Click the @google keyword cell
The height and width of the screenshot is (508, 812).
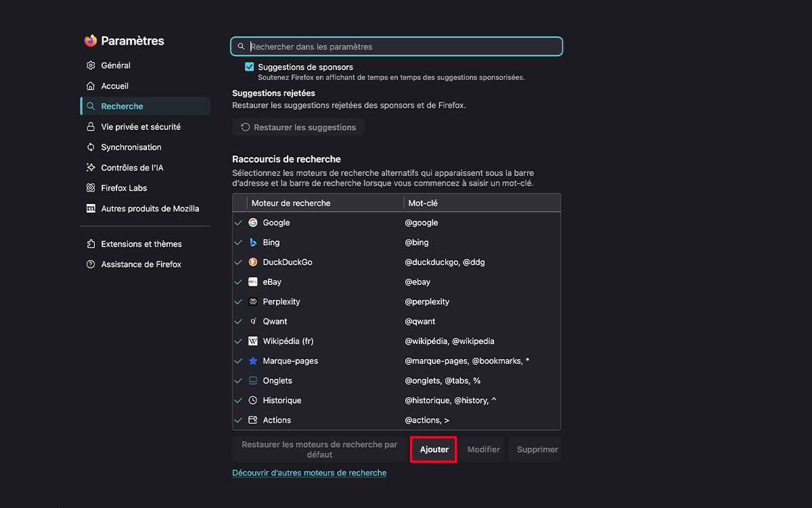422,223
